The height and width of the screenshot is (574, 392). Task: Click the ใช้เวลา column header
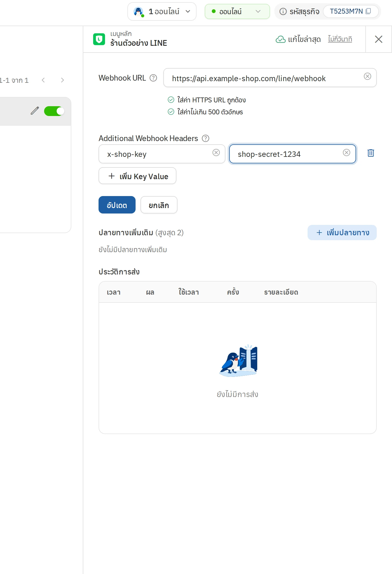[189, 292]
